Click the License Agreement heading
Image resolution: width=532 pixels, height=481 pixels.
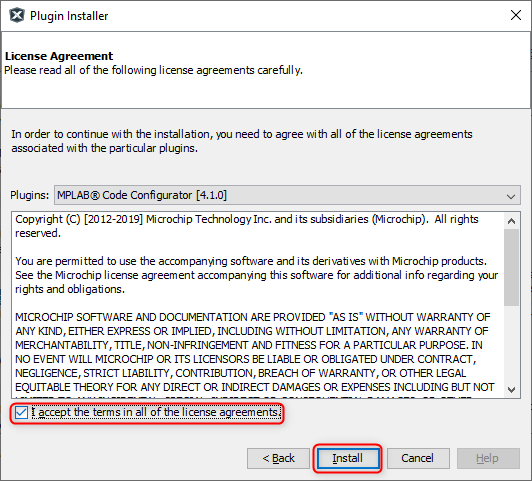coord(59,56)
